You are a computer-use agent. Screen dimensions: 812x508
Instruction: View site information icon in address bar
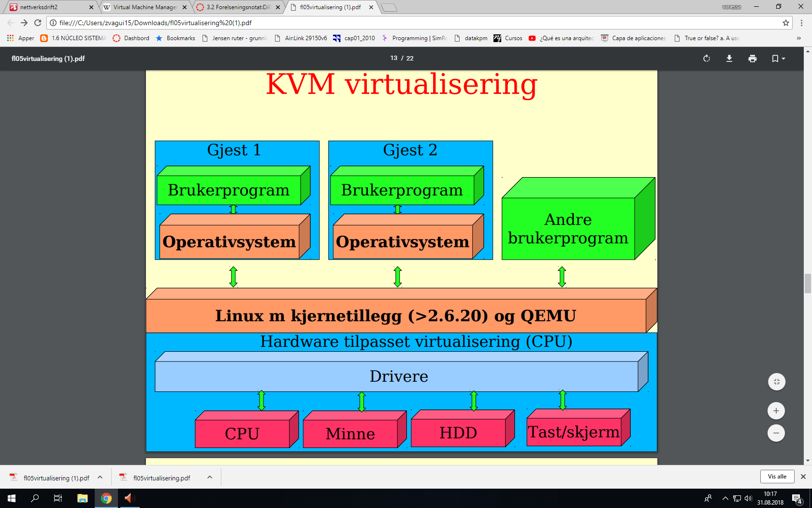[54, 23]
